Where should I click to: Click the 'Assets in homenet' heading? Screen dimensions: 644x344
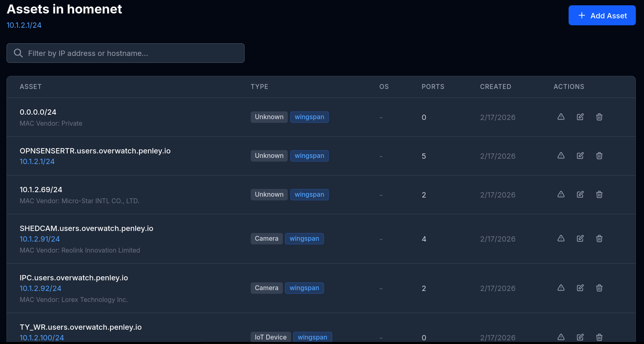click(x=64, y=9)
